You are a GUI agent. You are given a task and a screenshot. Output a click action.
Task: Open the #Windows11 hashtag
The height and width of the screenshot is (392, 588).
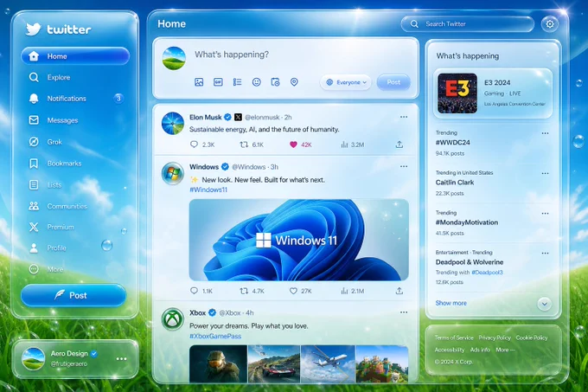coord(208,190)
